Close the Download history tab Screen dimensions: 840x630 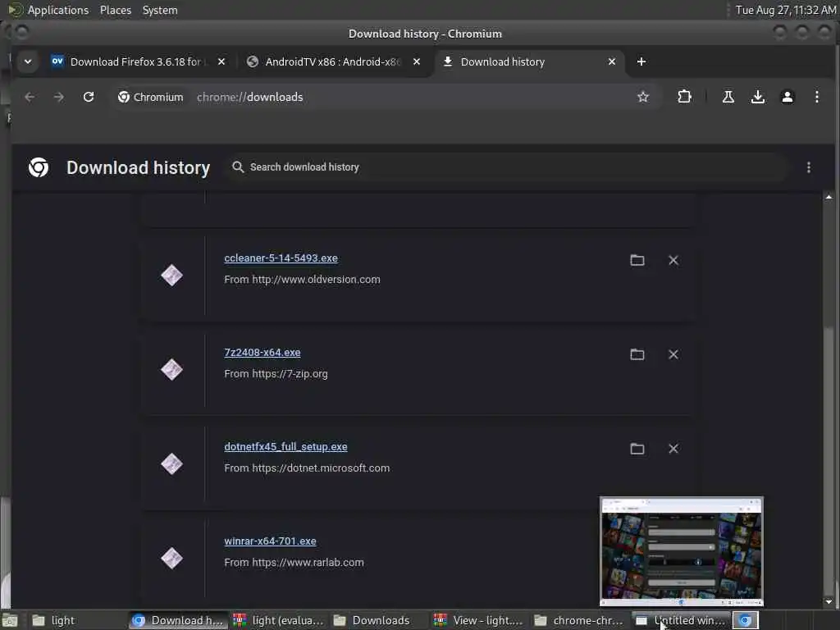612,62
